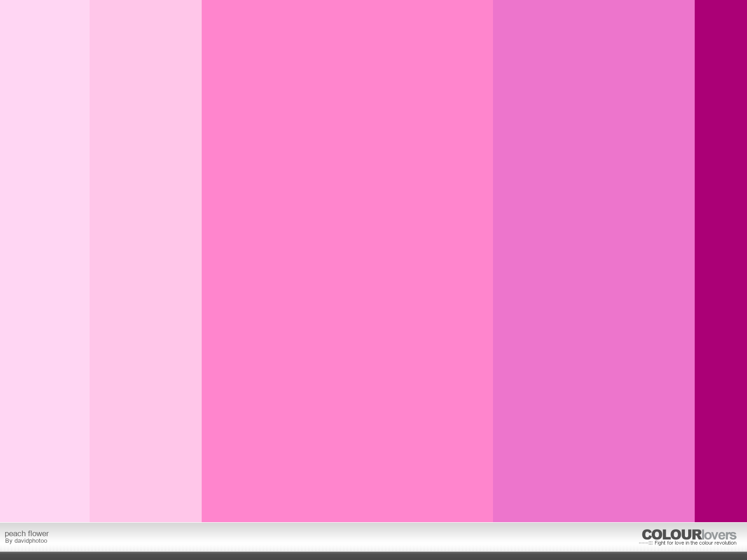Screen dimensions: 747x560
Task: Click the light pink second stripe
Action: (146, 261)
